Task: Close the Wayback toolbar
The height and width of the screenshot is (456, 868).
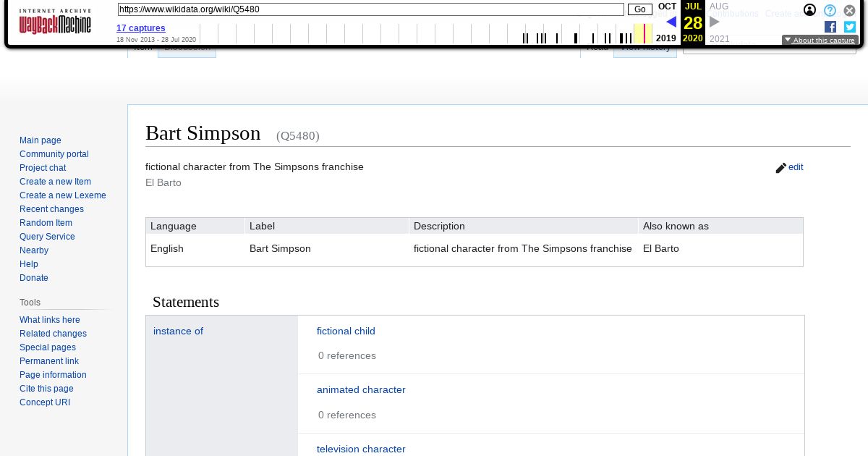Action: pyautogui.click(x=850, y=10)
